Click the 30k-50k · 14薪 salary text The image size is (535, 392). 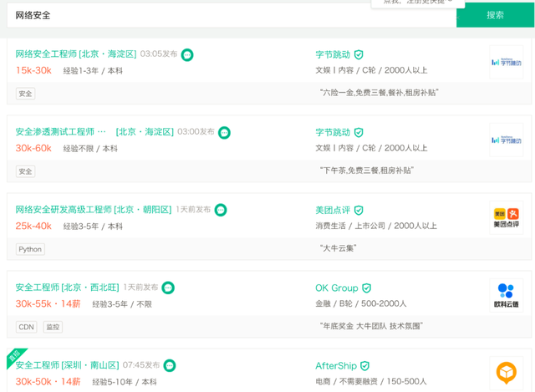click(48, 382)
